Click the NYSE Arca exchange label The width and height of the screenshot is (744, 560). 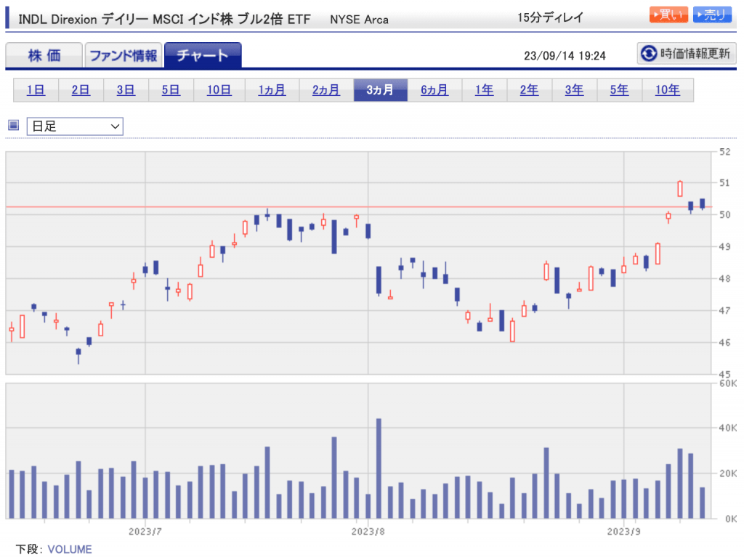(x=359, y=20)
